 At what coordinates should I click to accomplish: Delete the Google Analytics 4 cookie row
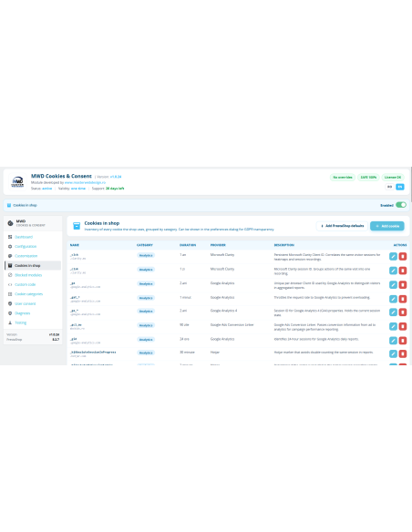tap(403, 312)
